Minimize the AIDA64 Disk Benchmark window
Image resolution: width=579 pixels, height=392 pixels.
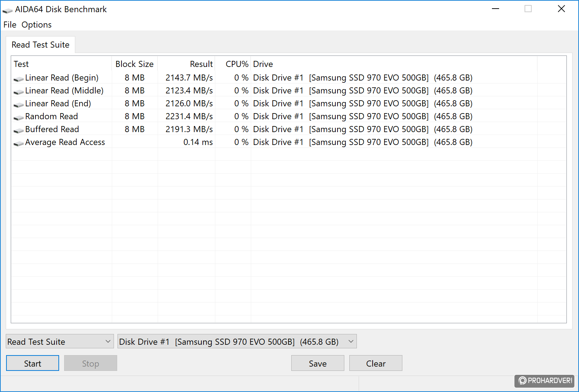[x=496, y=9]
